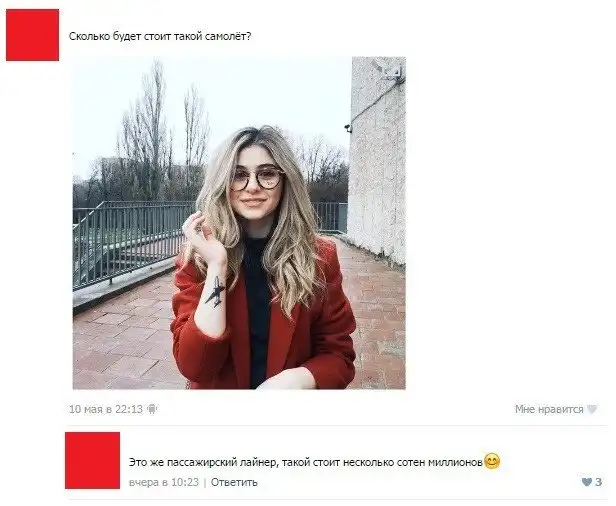Click the security camera on the photo's wall
616x506 pixels.
point(348,128)
